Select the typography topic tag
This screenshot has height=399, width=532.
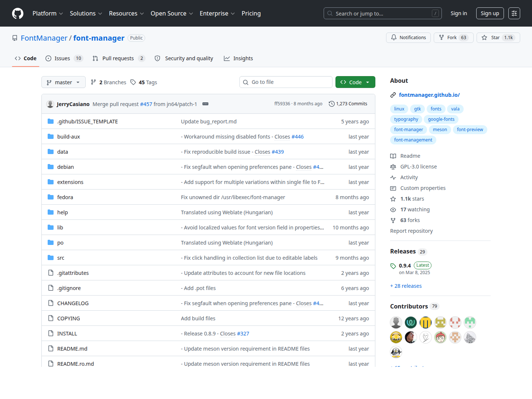point(406,119)
